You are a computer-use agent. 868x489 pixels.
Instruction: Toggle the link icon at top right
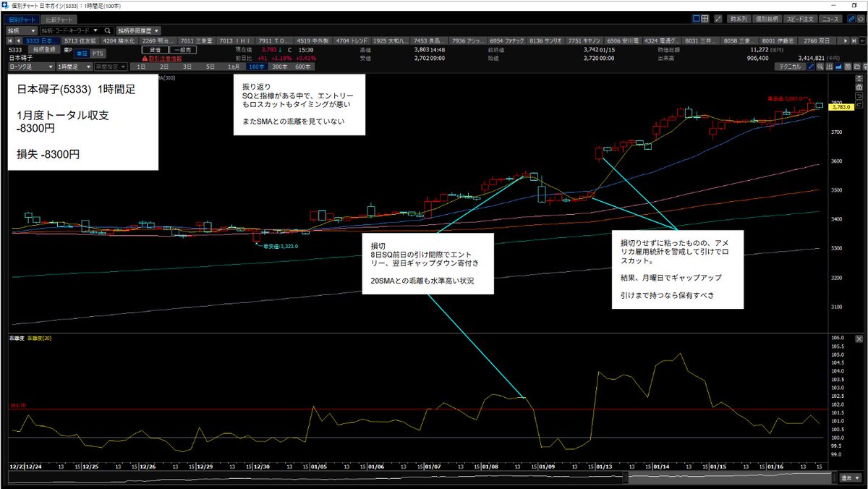point(850,20)
